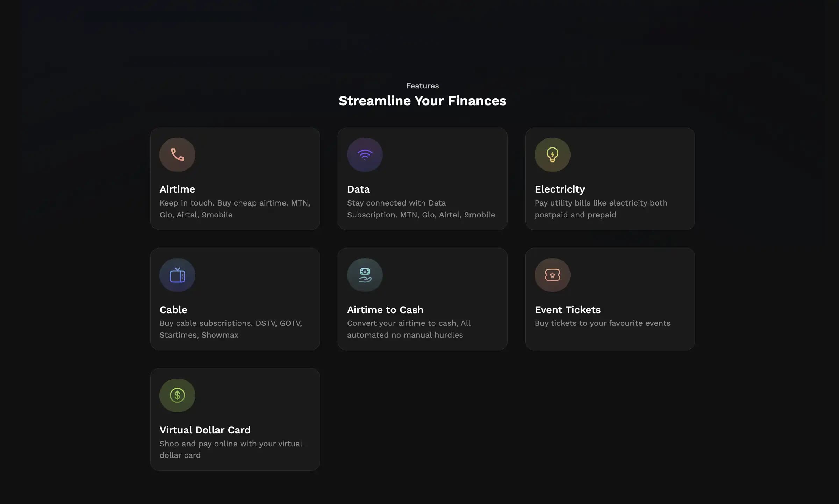The height and width of the screenshot is (504, 839).
Task: Select the Cable heading
Action: pos(173,310)
